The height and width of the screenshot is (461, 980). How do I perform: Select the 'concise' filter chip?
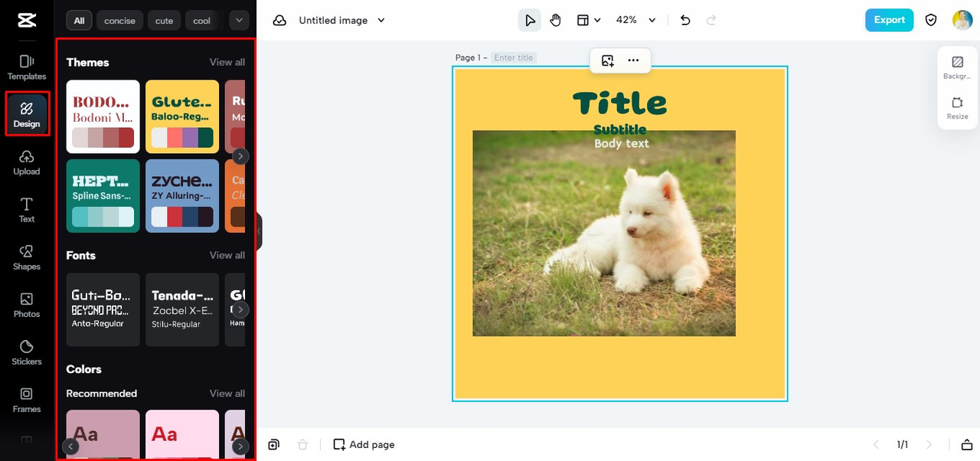119,21
